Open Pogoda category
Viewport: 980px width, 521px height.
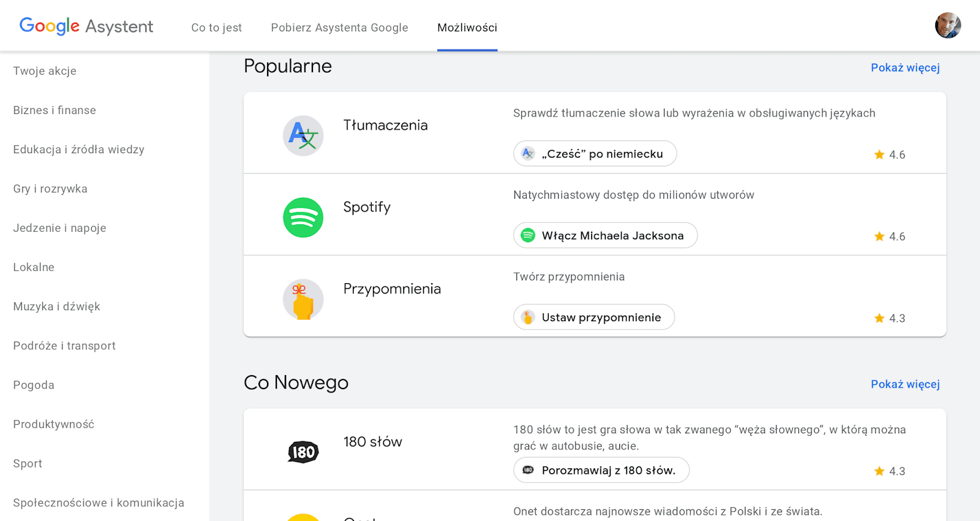[34, 385]
